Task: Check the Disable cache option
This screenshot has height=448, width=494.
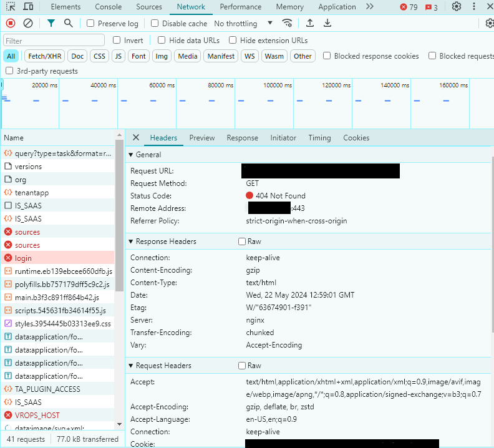Action: 155,24
